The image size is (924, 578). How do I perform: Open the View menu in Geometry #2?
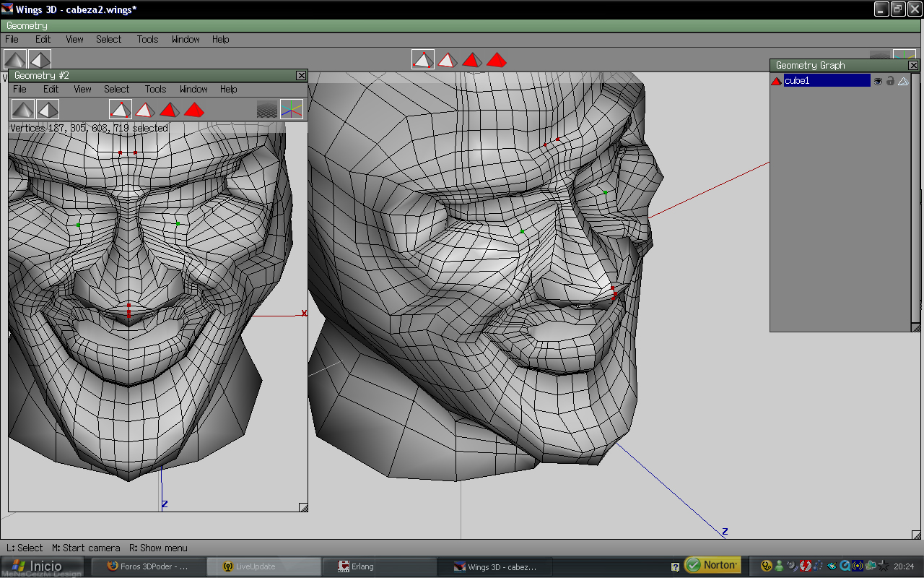pyautogui.click(x=82, y=89)
